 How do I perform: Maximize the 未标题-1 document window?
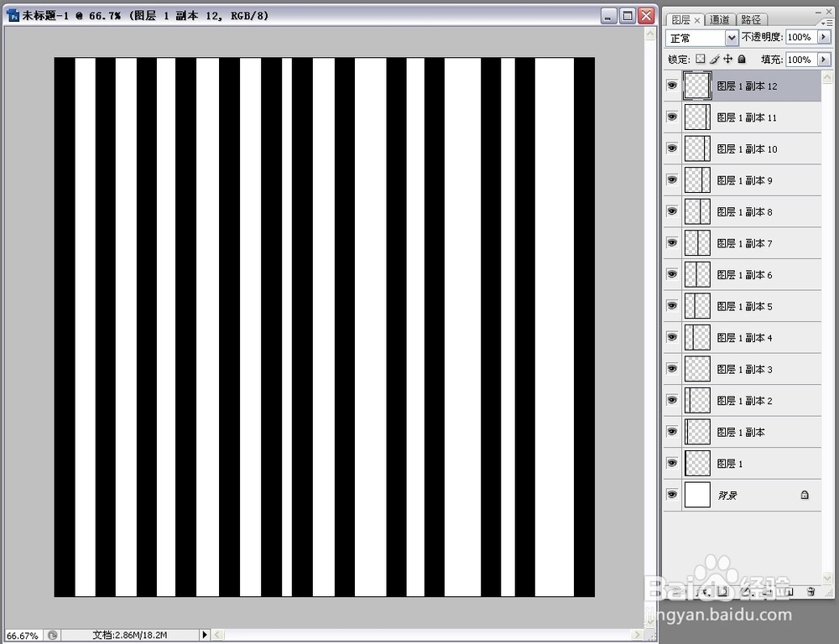pos(628,16)
